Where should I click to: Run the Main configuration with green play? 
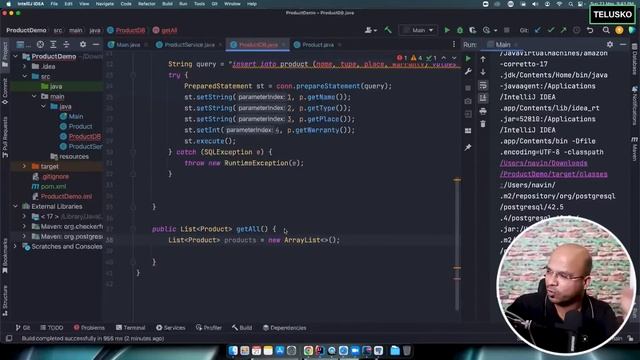[x=447, y=30]
